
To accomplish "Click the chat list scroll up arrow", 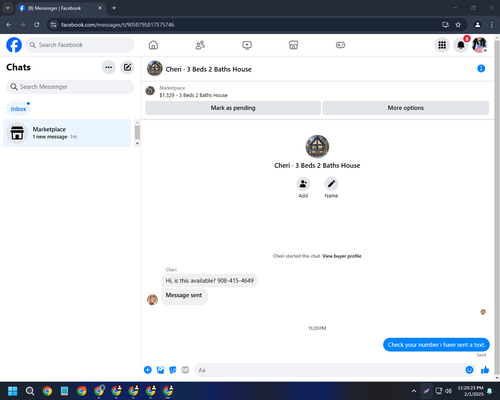I will coord(137,123).
